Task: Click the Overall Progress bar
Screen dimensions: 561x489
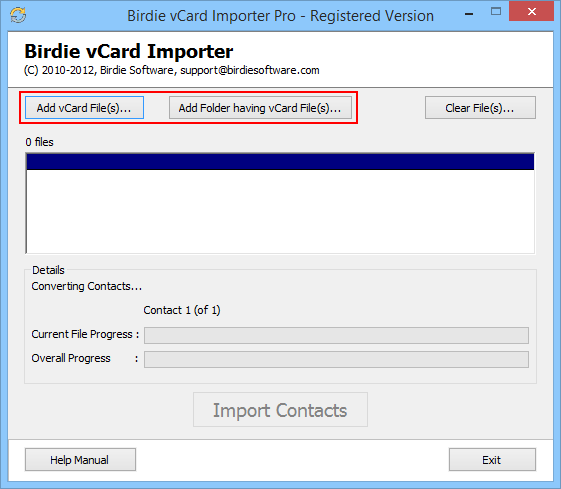Action: pos(336,359)
